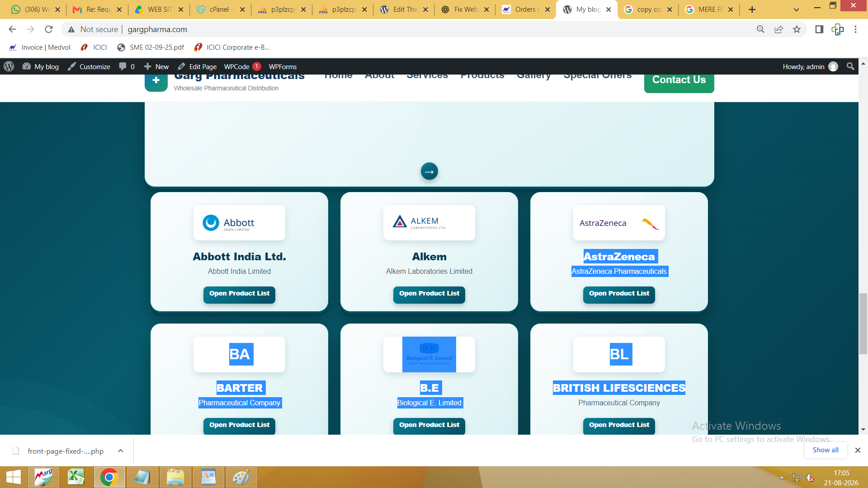Image resolution: width=868 pixels, height=488 pixels.
Task: Open Chrome three-dot menu
Action: pyautogui.click(x=855, y=29)
